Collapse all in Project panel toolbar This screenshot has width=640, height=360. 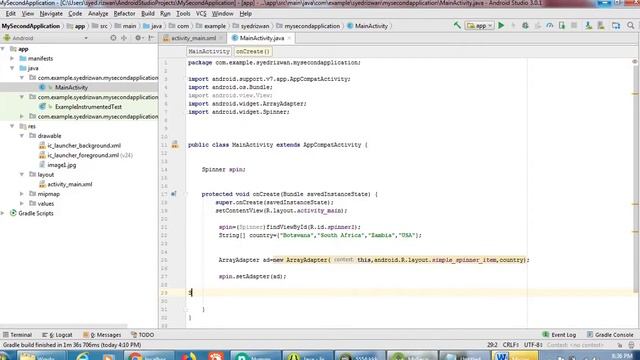(124, 38)
